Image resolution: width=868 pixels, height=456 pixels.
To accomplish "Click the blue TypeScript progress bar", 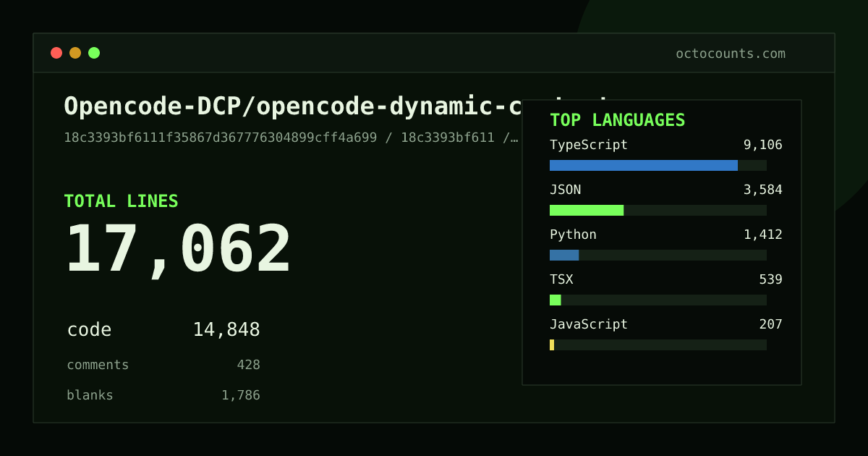I will tap(644, 166).
